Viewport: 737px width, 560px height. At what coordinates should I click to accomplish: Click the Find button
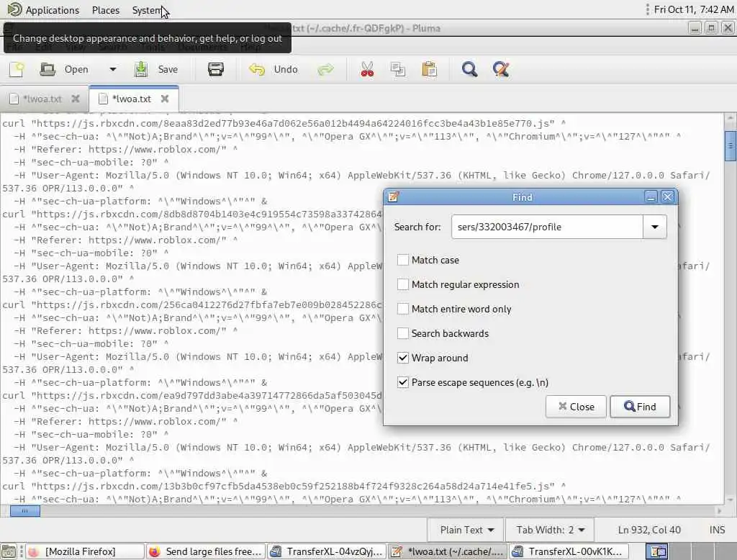(640, 407)
